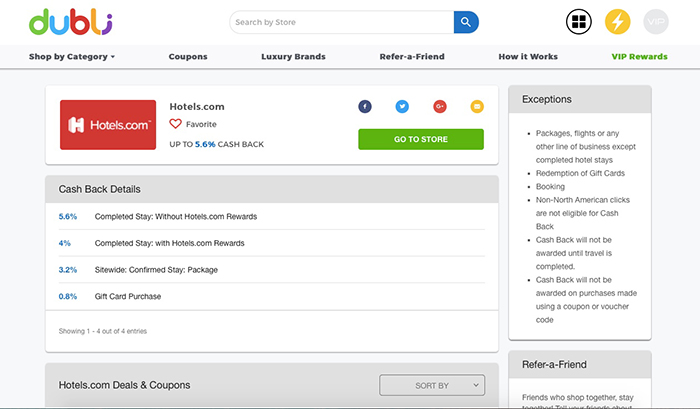This screenshot has width=700, height=409.
Task: Click the yellow lightning bolt icon
Action: tap(617, 22)
